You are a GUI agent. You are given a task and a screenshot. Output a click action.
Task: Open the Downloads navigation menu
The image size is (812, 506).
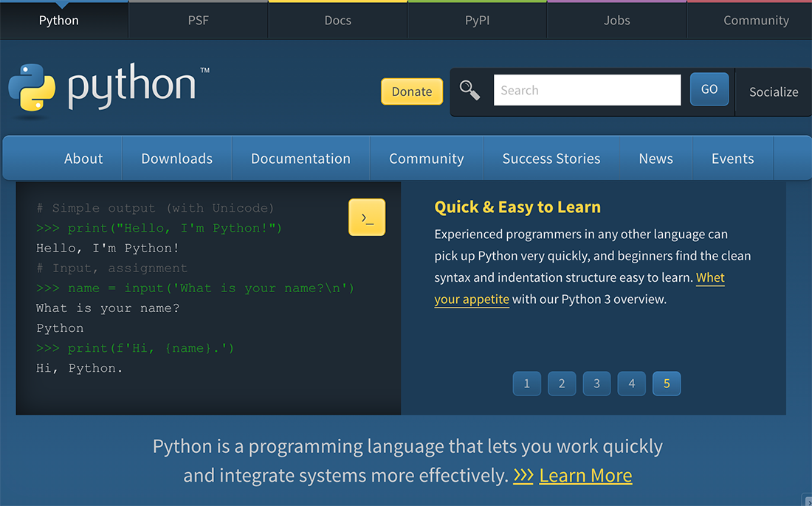click(177, 159)
